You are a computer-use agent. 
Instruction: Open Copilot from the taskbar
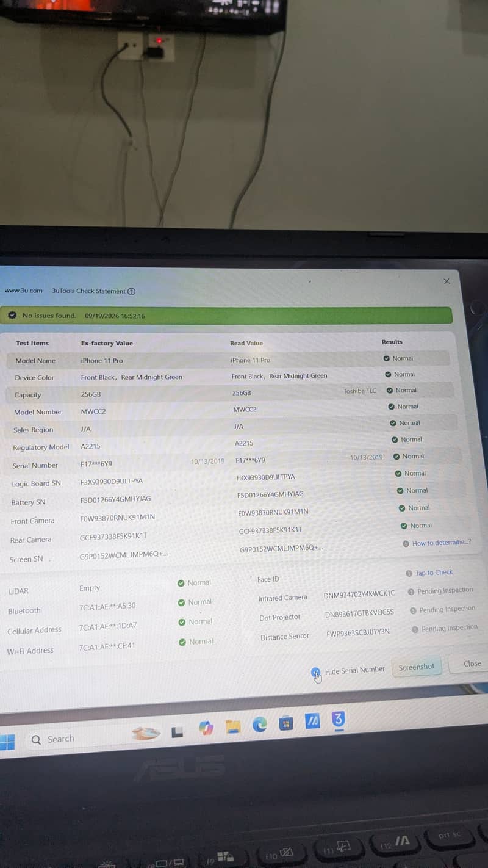[x=206, y=728]
